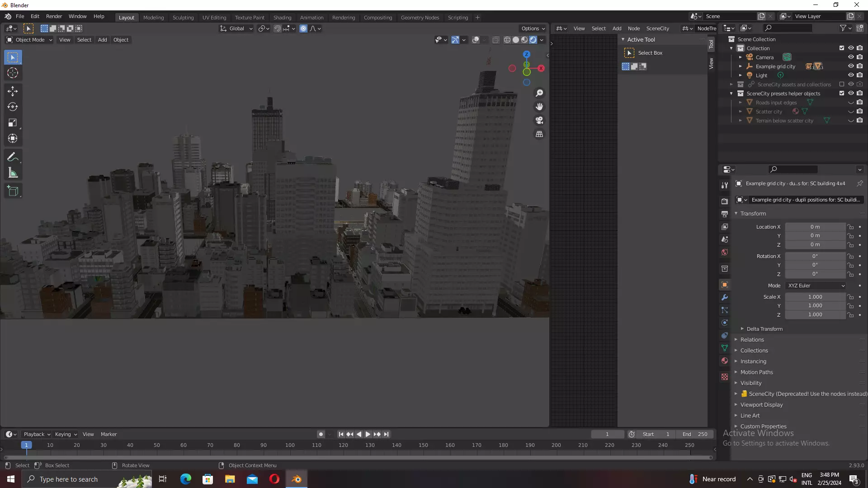Switch perspective/orthographic with grid gizmo
The image size is (868, 488).
539,134
